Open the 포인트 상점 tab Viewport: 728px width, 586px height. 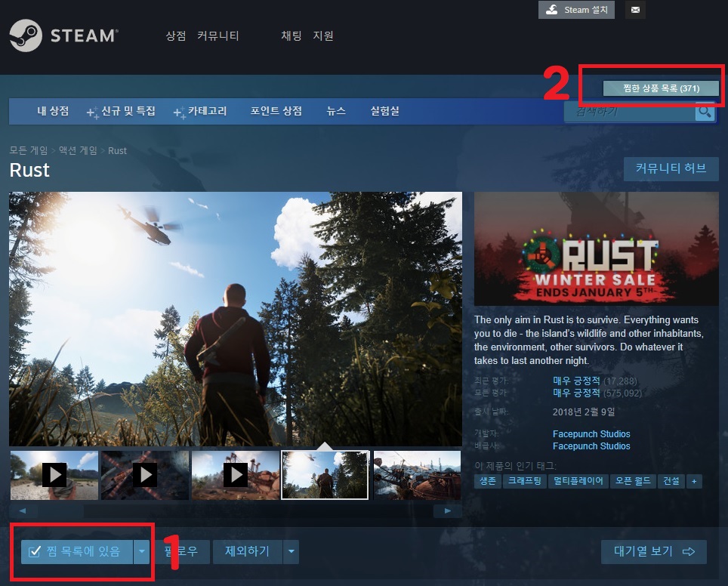coord(276,111)
